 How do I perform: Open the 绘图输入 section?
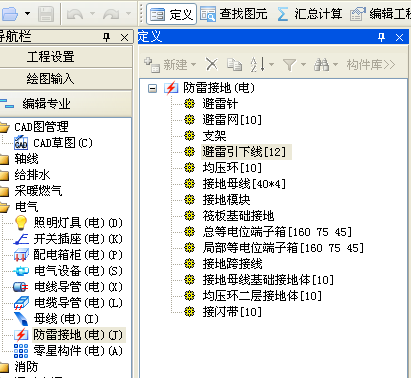pos(66,79)
